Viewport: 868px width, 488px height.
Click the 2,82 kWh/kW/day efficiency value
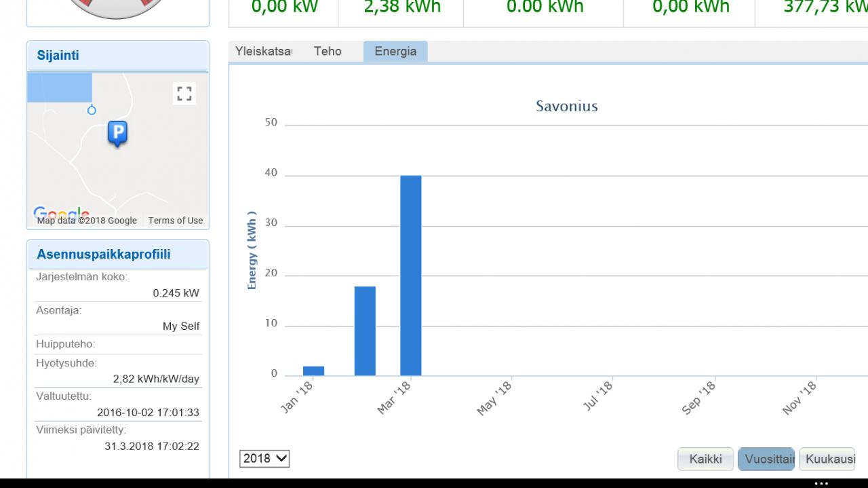(156, 379)
